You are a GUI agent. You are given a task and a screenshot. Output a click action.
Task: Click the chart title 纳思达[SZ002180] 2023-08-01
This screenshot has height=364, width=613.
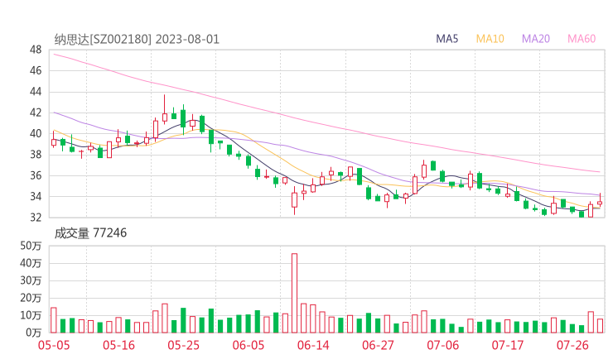point(137,40)
